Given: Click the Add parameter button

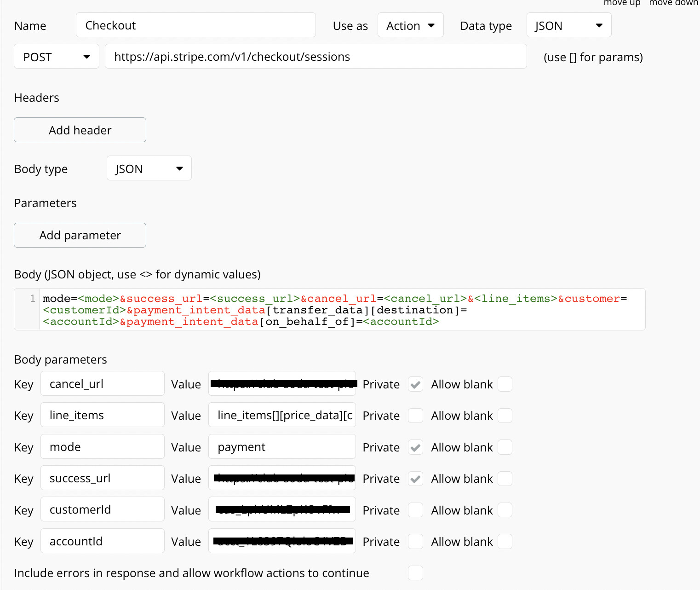Looking at the screenshot, I should click(x=80, y=235).
